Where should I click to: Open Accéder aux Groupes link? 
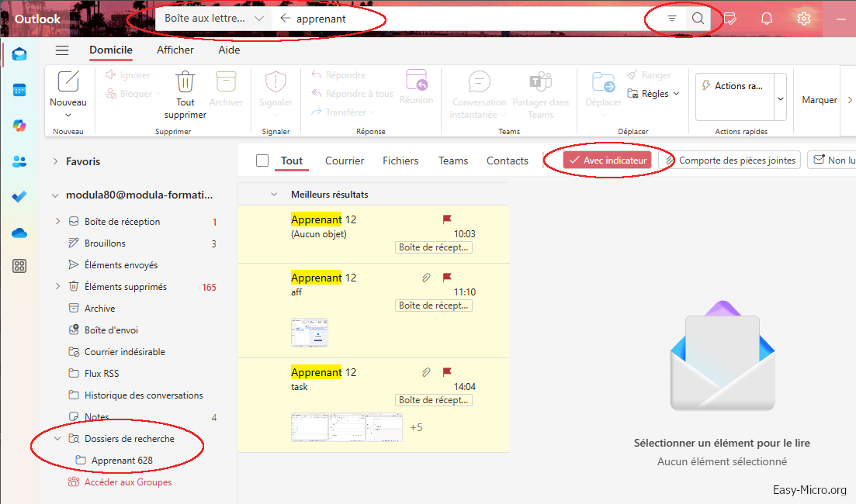pyautogui.click(x=128, y=482)
